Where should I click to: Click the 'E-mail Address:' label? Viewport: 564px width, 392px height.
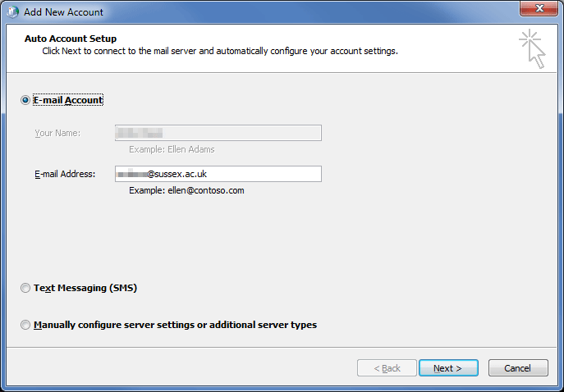pyautogui.click(x=65, y=174)
